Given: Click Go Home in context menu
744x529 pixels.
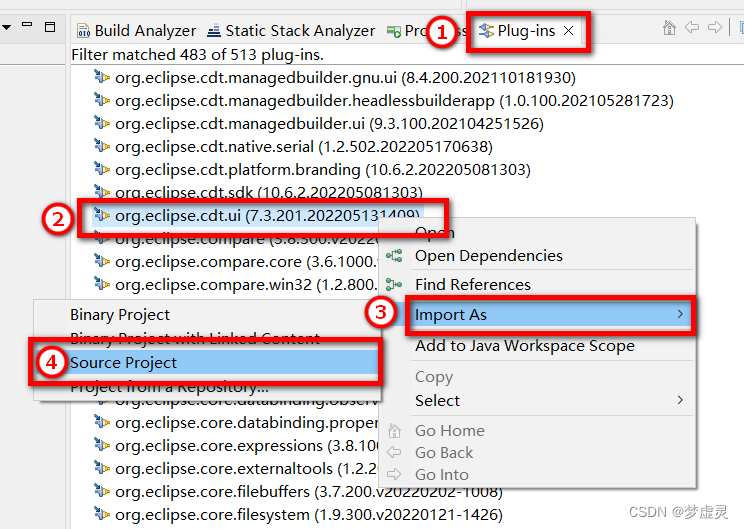Looking at the screenshot, I should 450,431.
